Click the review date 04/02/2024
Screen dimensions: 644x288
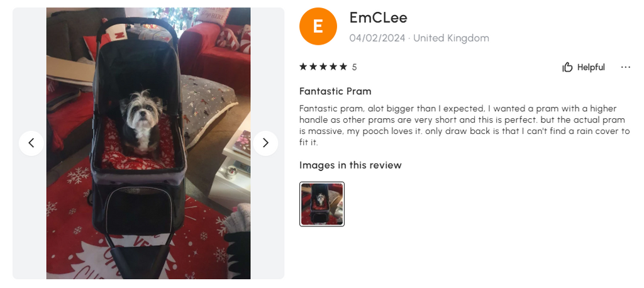(x=377, y=38)
